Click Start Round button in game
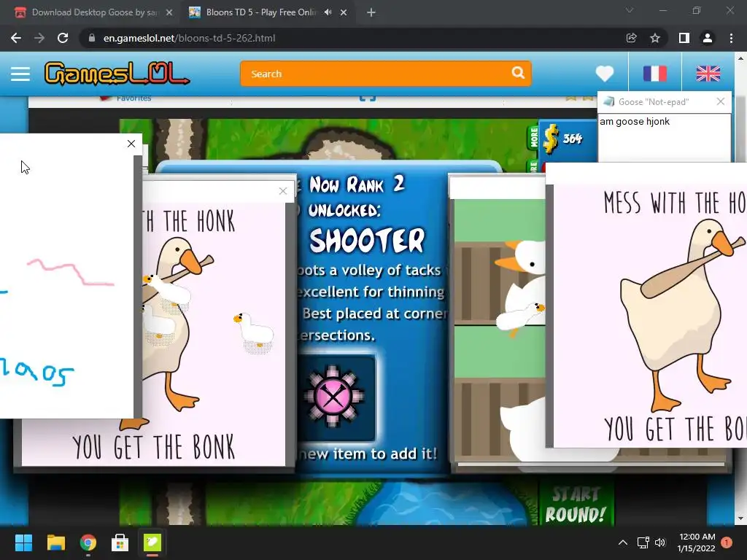 click(576, 505)
